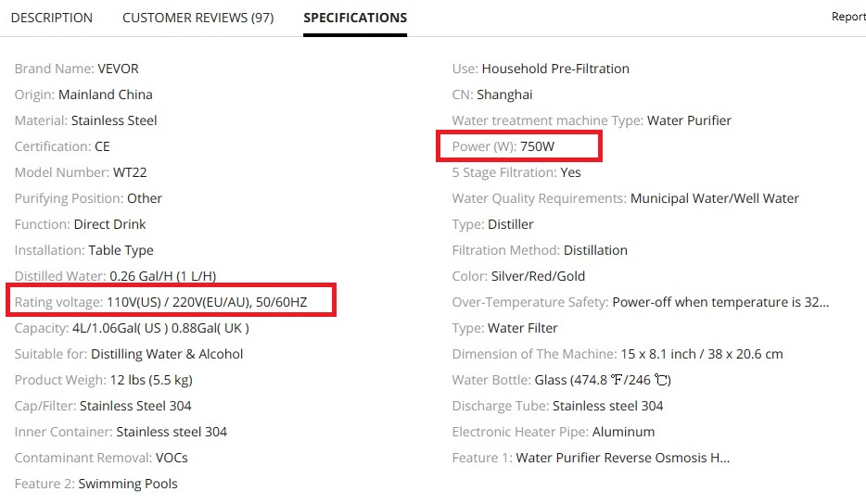
Task: Click the VEVOR brand name value
Action: pos(118,69)
